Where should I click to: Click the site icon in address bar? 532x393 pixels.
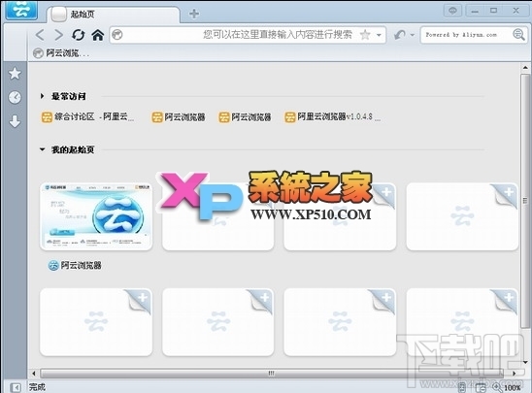(x=117, y=35)
